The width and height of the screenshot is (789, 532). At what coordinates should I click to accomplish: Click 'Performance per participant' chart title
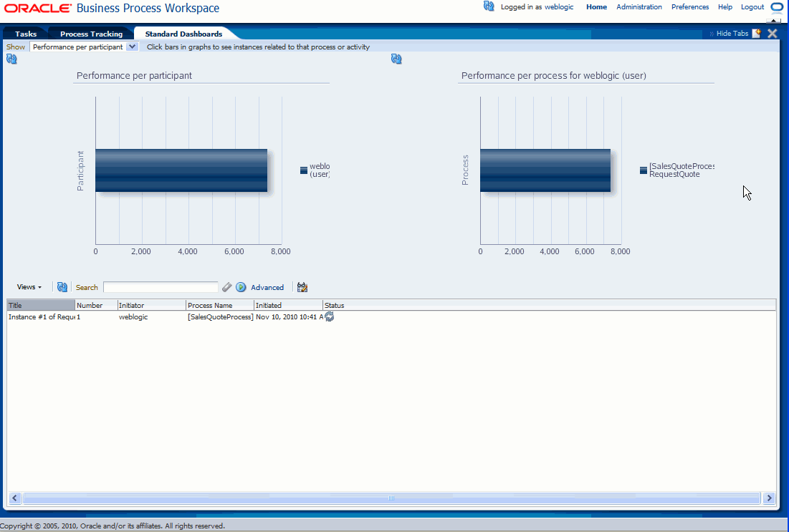click(x=134, y=75)
